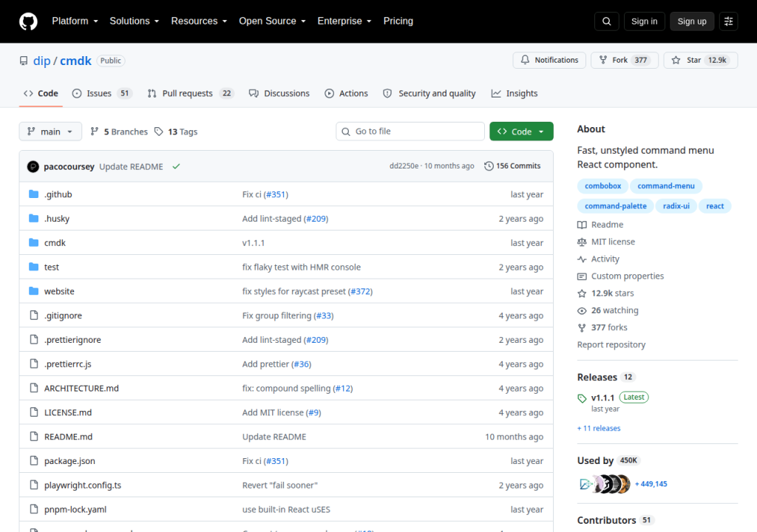The image size is (757, 532).
Task: Open the main branch selector
Action: pos(50,132)
